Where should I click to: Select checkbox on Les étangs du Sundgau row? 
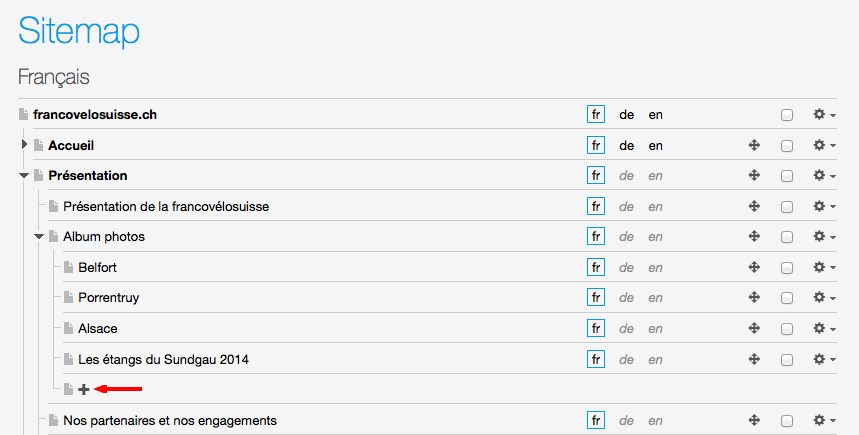(x=787, y=360)
